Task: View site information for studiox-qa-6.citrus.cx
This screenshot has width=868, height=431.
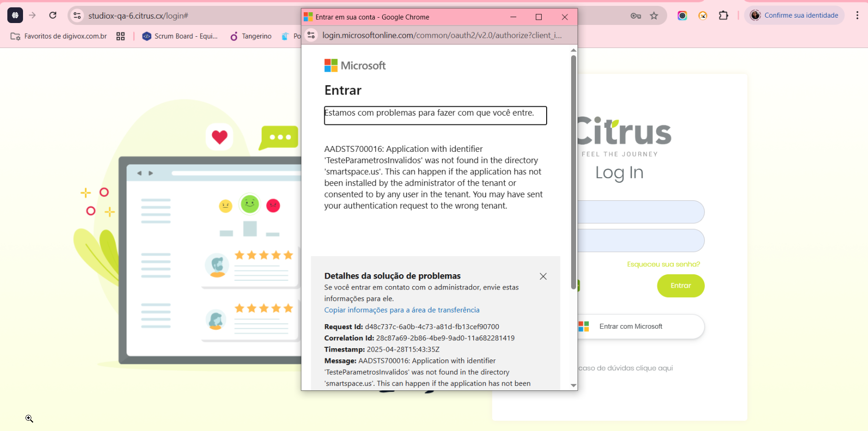Action: (x=77, y=16)
